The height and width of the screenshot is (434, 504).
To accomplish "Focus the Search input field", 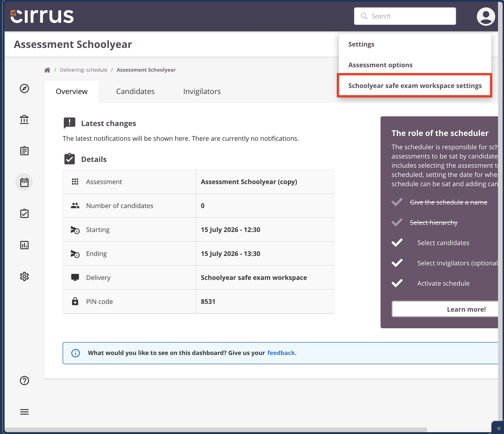I will [x=405, y=16].
